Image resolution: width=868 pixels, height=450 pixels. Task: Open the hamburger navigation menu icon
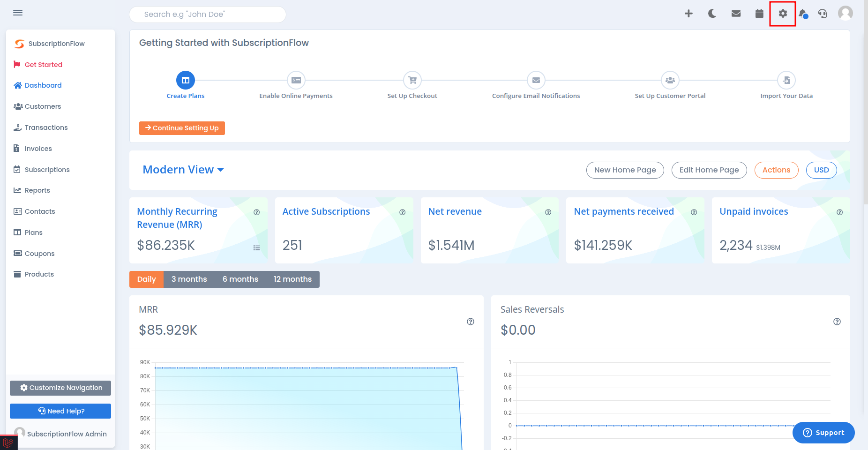pos(18,13)
